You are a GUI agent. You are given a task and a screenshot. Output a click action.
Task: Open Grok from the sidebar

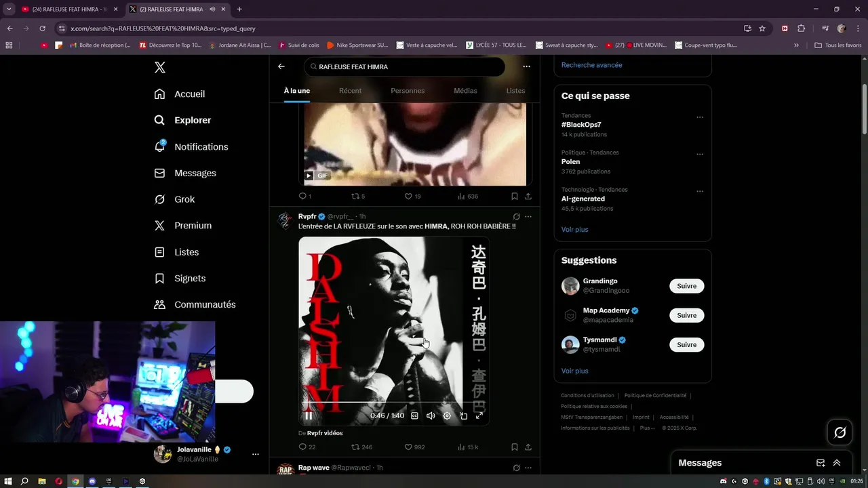pos(174,199)
